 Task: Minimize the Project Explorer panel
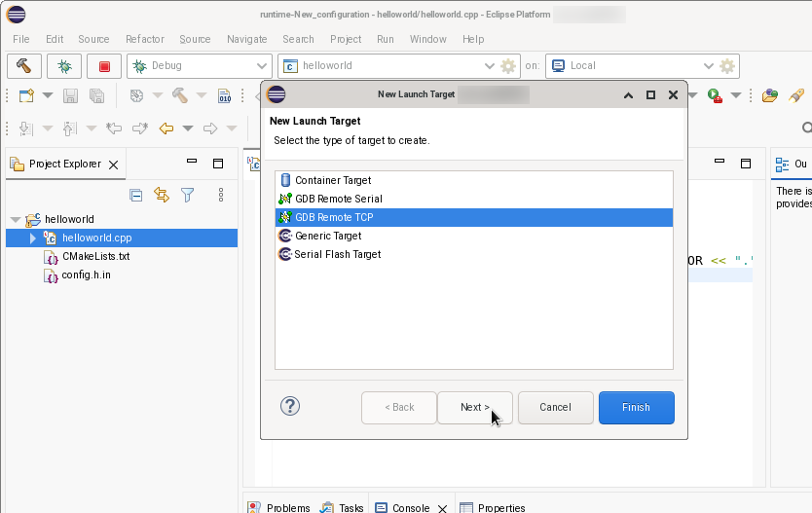(192, 161)
